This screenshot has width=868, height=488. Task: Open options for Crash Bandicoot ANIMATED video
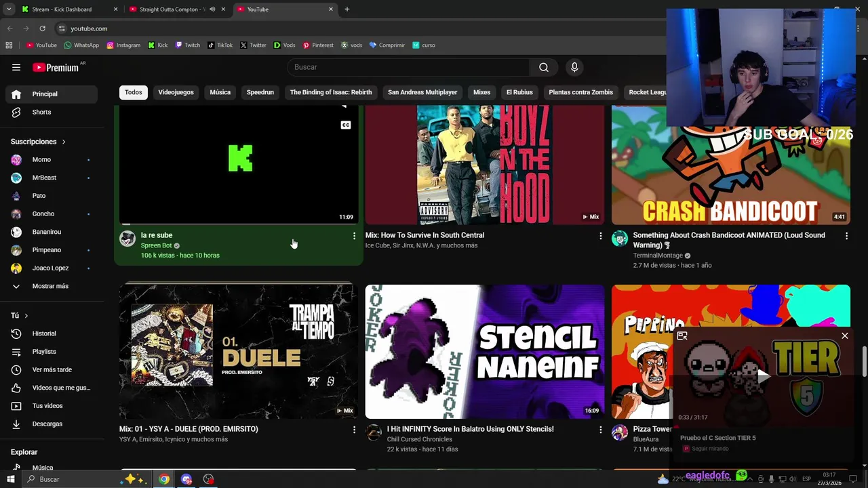[x=846, y=236]
